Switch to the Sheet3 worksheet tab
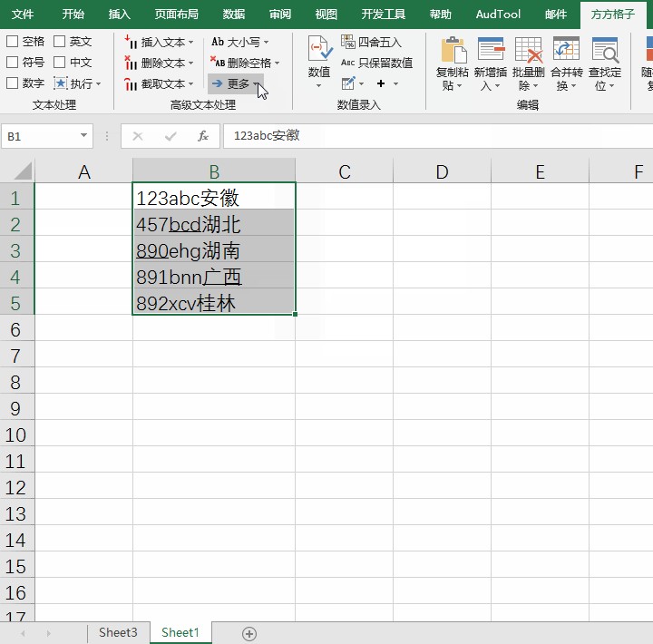Viewport: 653px width, 644px height. pyautogui.click(x=118, y=633)
